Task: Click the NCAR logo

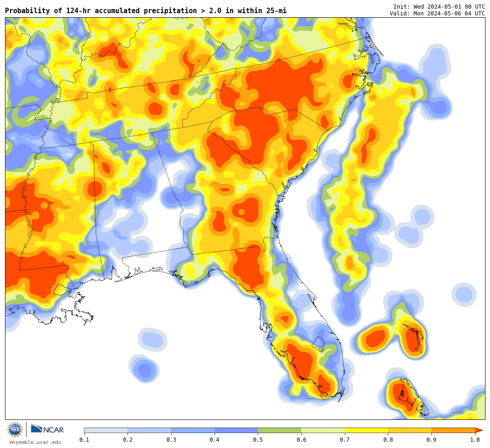Action: pos(47,429)
